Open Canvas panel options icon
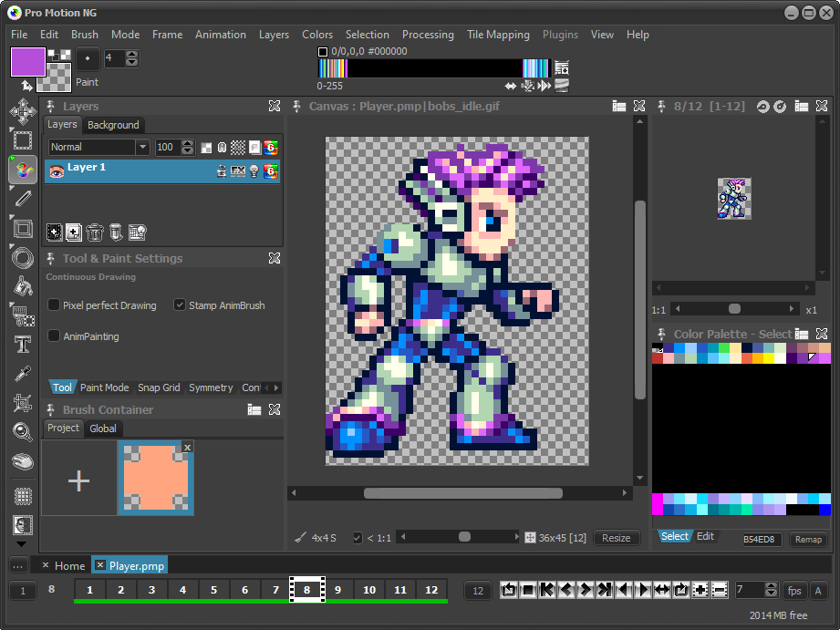Viewport: 840px width, 630px height. 618,106
